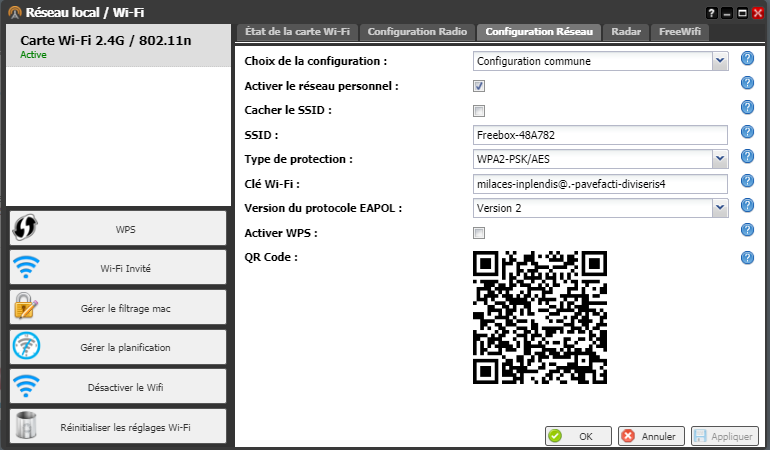Open help for Activer le réseau personnel
Screen dimensions: 770x450
[747, 83]
